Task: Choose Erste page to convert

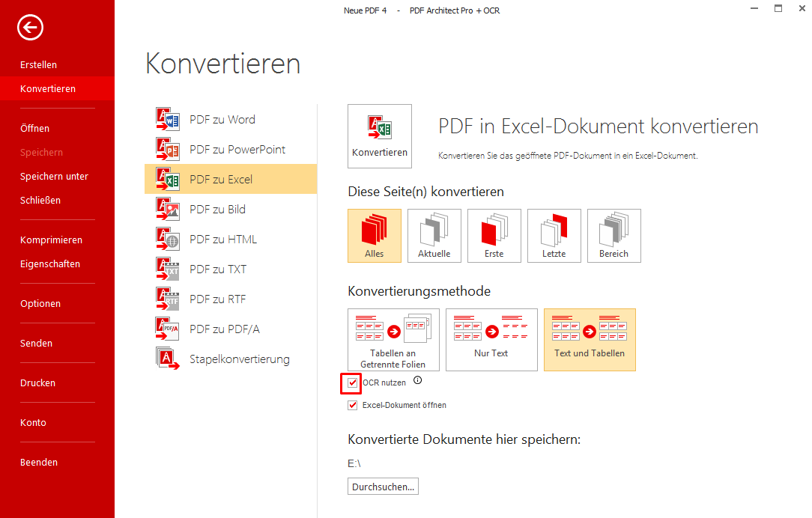Action: coord(494,236)
